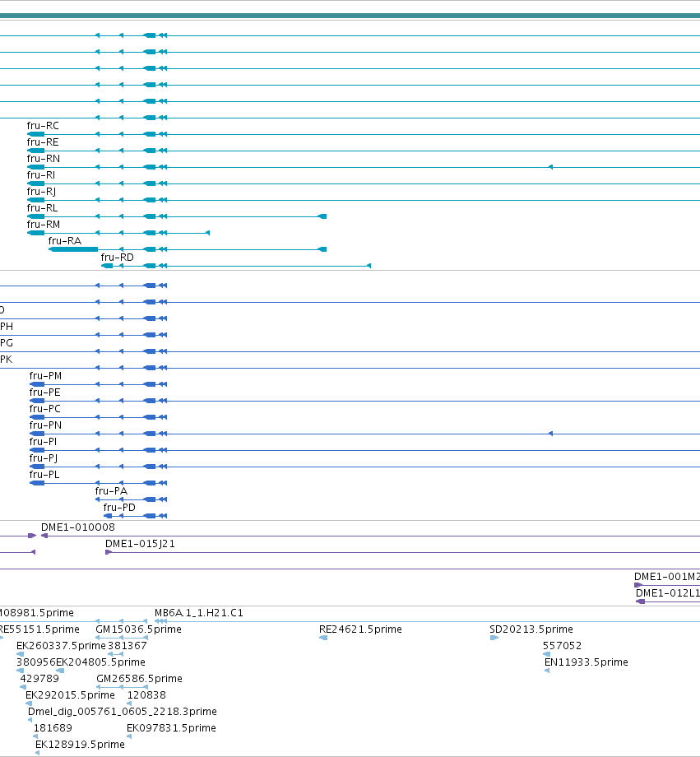Select the fru-PD protein label
The image size is (700, 757).
coord(119,508)
